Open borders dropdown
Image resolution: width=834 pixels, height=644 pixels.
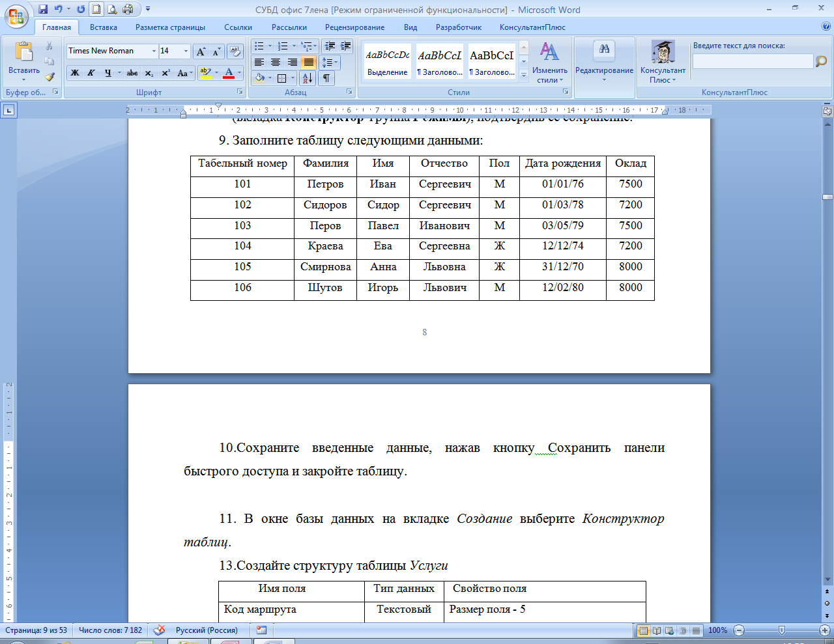point(293,78)
